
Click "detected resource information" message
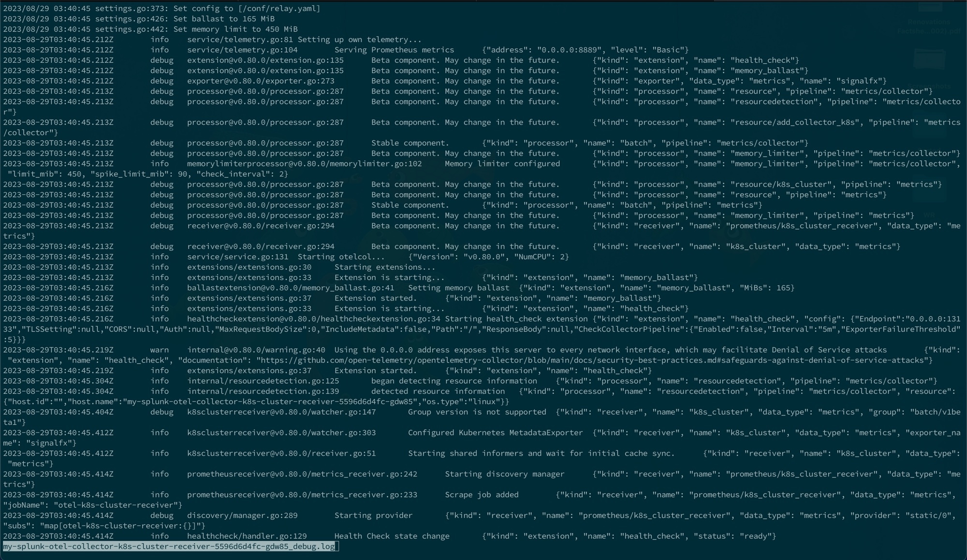[438, 392]
